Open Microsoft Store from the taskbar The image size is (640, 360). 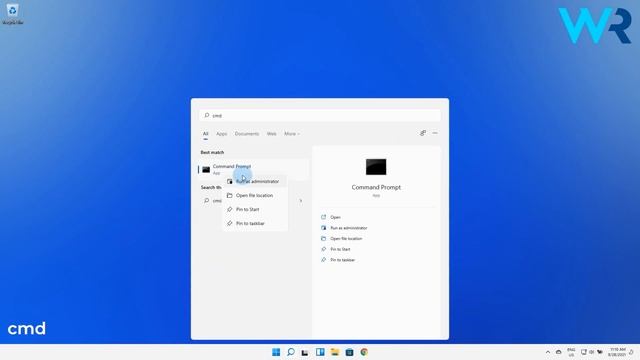(349, 352)
